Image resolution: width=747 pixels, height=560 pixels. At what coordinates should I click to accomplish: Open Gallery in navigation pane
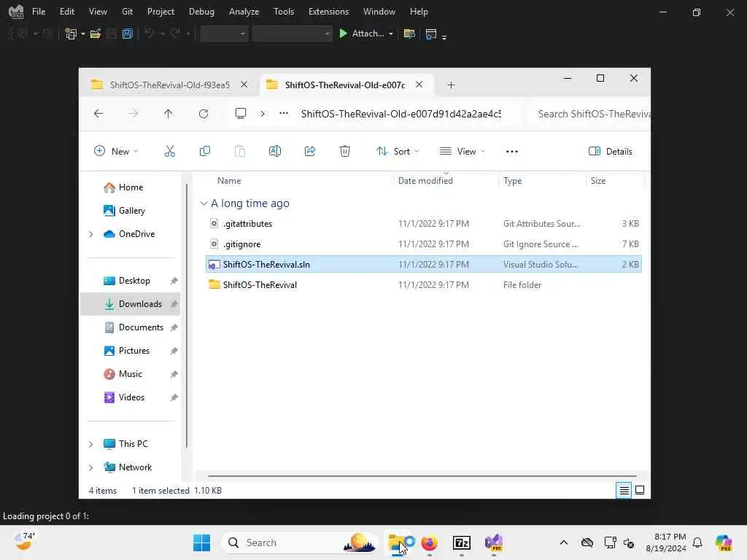coord(131,211)
